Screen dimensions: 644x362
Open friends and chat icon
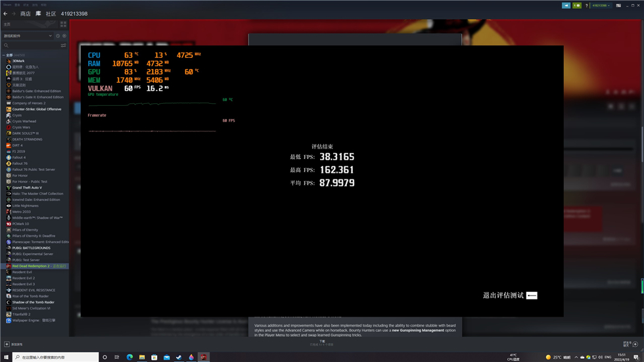[635, 344]
